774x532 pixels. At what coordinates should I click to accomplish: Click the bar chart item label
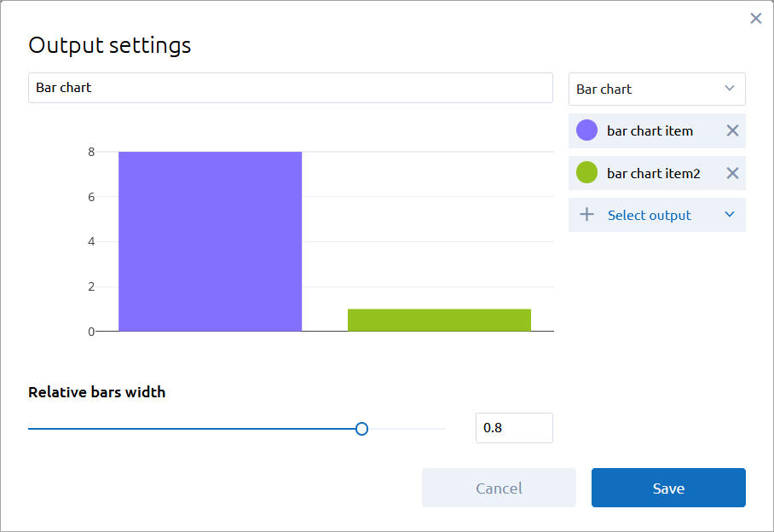(650, 130)
